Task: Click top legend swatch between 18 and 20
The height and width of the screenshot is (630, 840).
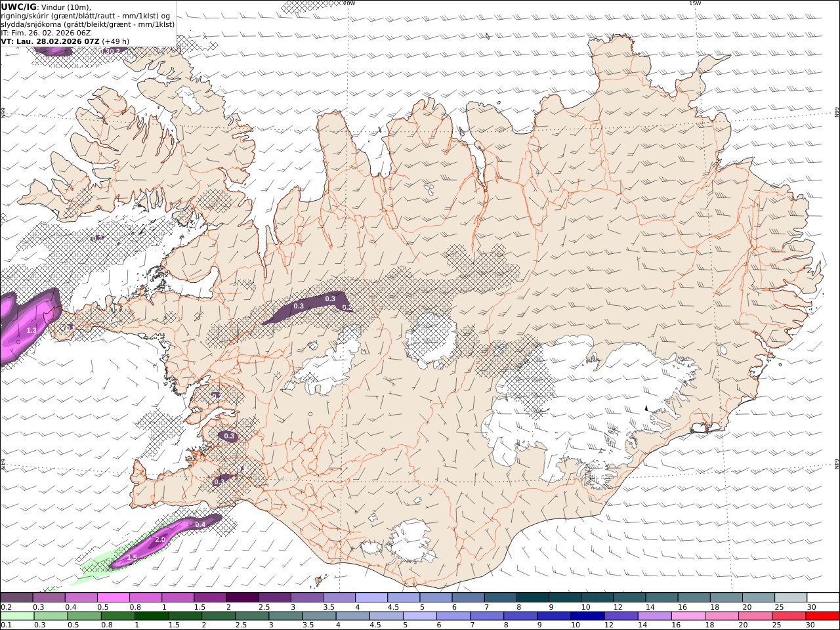Action: [726, 597]
